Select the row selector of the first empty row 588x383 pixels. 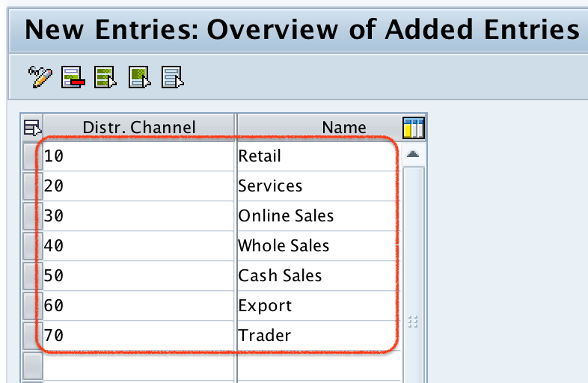[33, 366]
